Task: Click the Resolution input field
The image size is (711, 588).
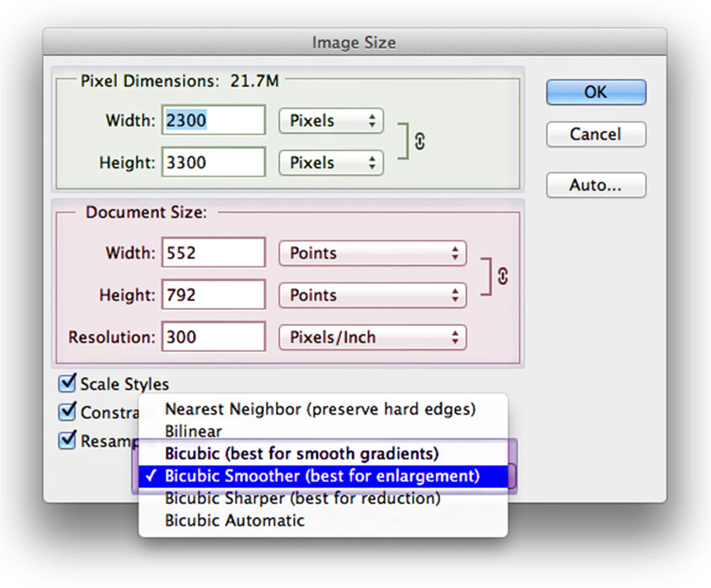Action: coord(213,338)
